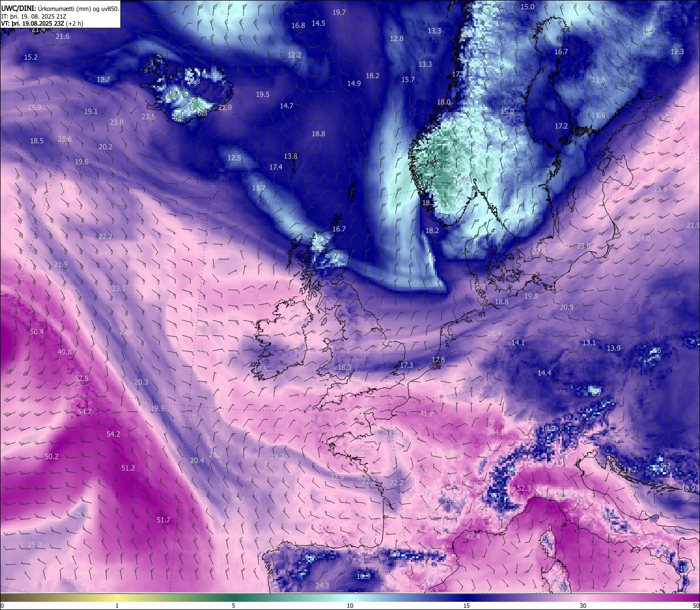
Task: Select the 16.8 map value
Action: click(298, 25)
